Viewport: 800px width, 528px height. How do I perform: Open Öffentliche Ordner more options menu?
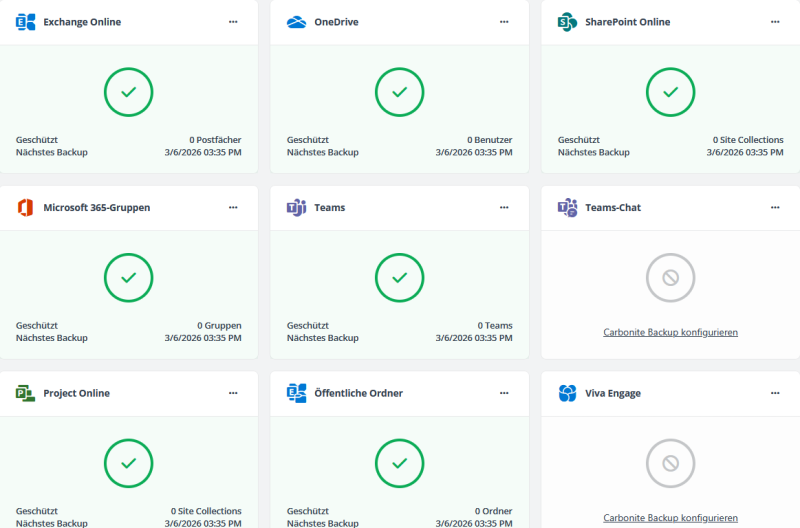(504, 393)
